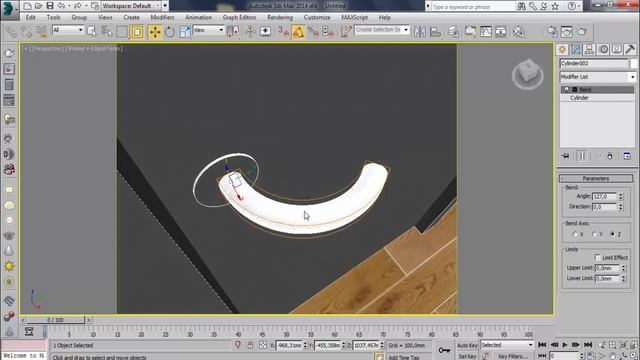The height and width of the screenshot is (360, 640).
Task: Open the Tools menu
Action: tap(53, 18)
